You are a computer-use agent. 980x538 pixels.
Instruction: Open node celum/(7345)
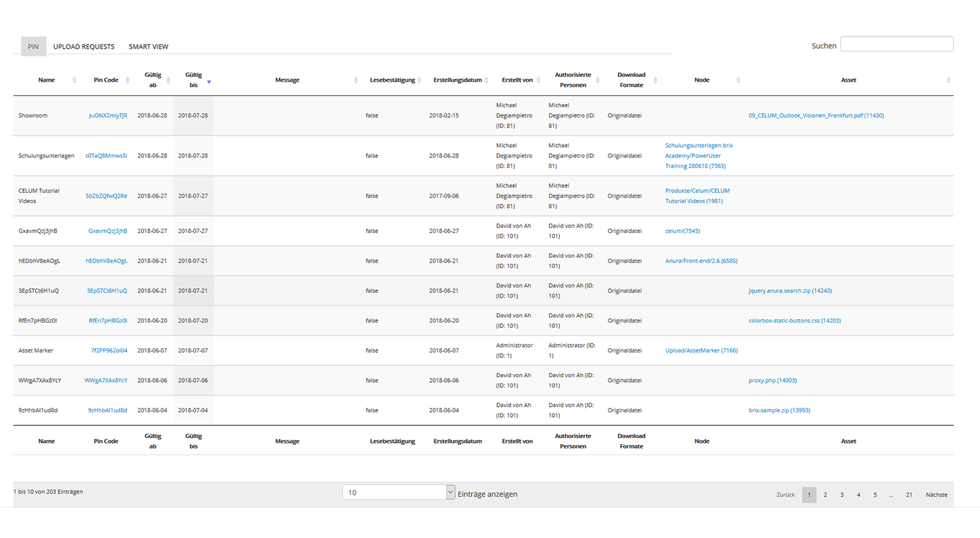click(683, 231)
